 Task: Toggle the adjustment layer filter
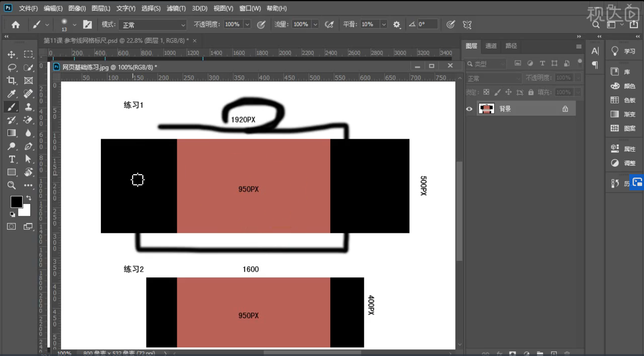point(530,63)
